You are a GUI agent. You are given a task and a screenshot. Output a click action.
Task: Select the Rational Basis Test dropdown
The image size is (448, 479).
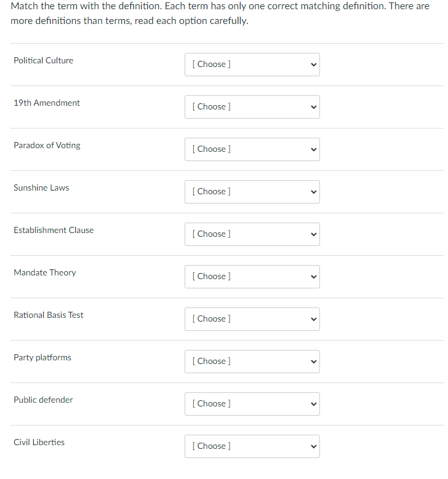point(252,319)
